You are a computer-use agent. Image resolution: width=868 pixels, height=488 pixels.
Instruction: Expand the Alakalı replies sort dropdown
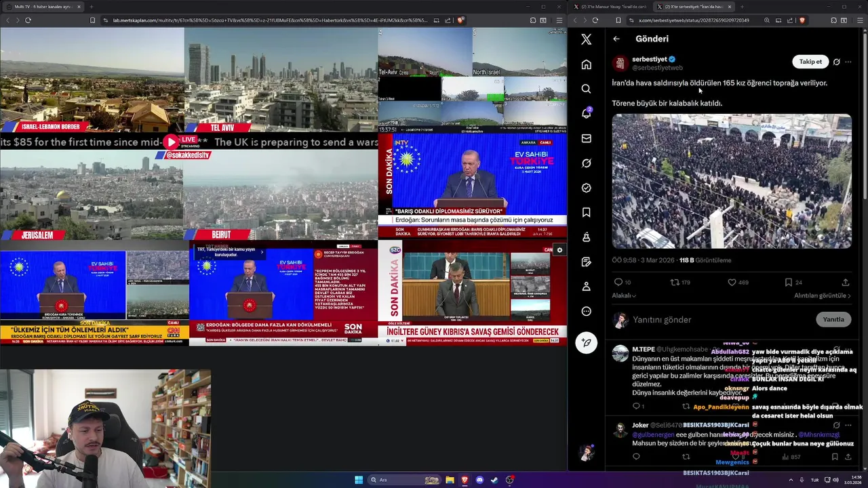pyautogui.click(x=624, y=296)
